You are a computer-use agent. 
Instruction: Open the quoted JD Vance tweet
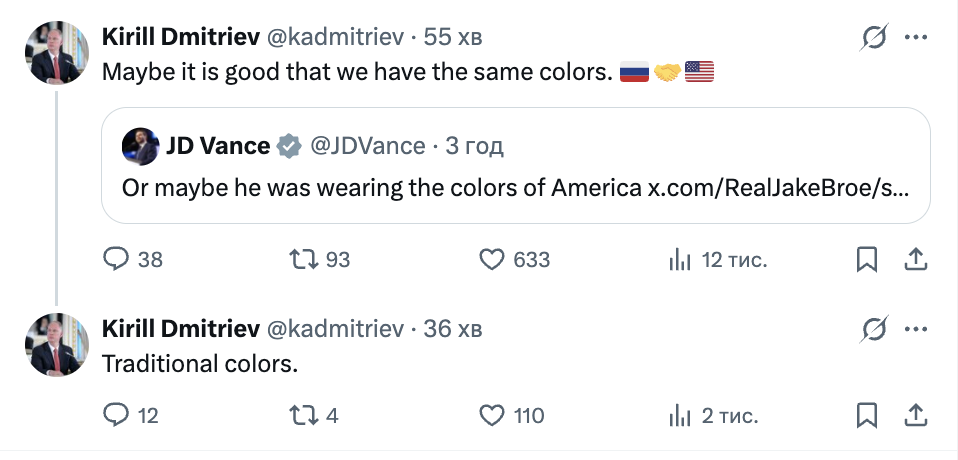coord(516,187)
